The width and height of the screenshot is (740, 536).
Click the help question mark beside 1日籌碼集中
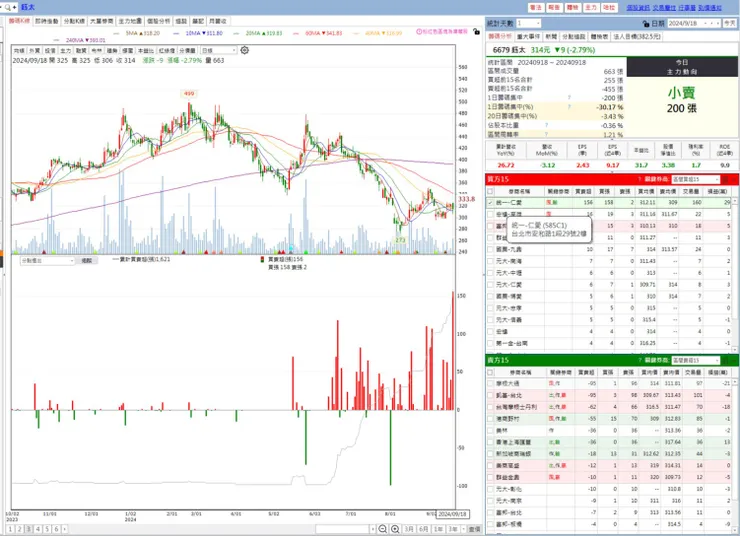tap(569, 98)
